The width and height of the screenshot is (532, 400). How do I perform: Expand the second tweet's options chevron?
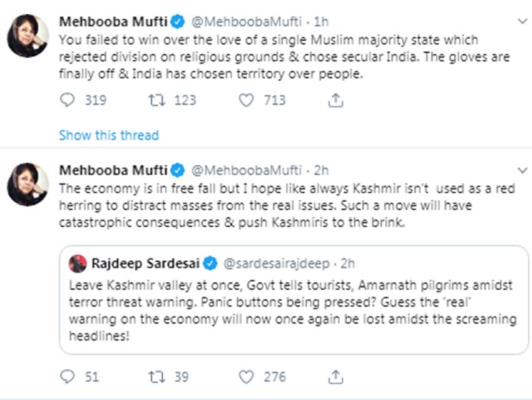523,170
